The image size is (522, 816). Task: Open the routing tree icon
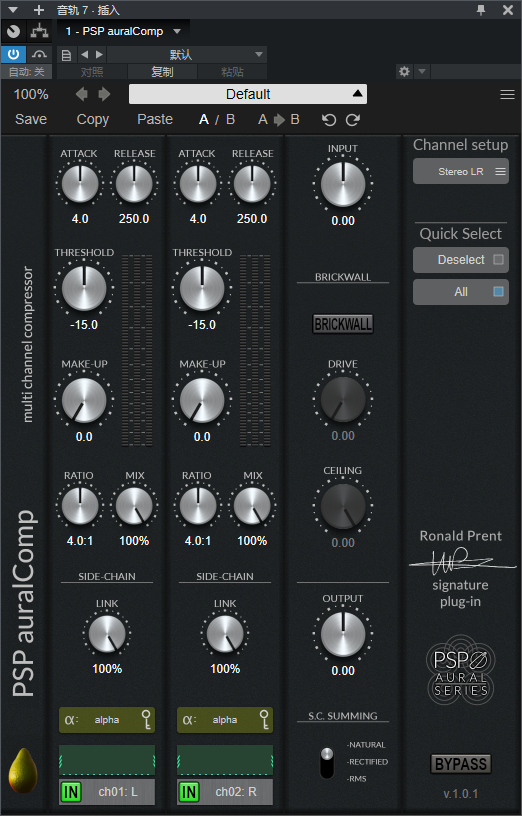[39, 32]
